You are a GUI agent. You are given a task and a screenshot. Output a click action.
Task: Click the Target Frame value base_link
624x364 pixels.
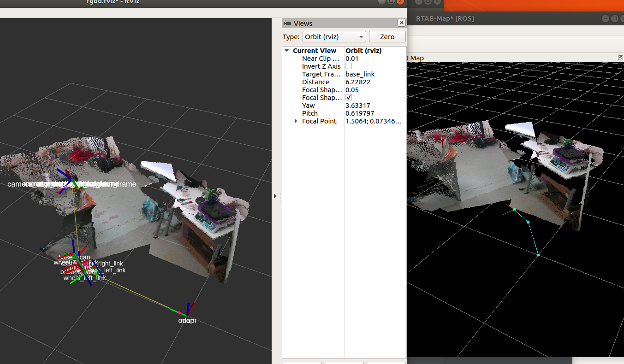click(x=360, y=74)
